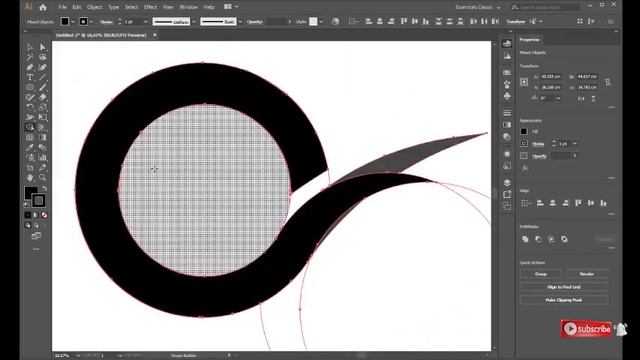This screenshot has height=360, width=640.
Task: Select the Mesh tool
Action: [30, 138]
